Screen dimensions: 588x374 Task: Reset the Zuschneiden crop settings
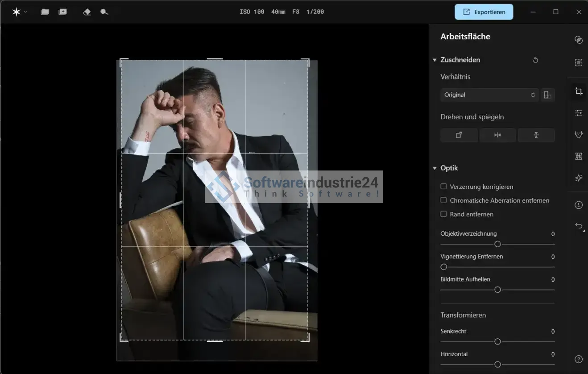(x=535, y=60)
